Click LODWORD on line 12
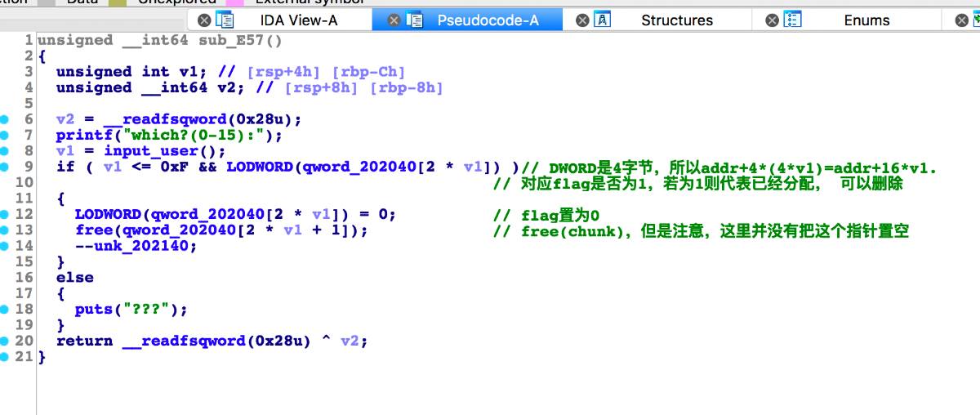Screen dimensions: 980x415 tap(108, 215)
